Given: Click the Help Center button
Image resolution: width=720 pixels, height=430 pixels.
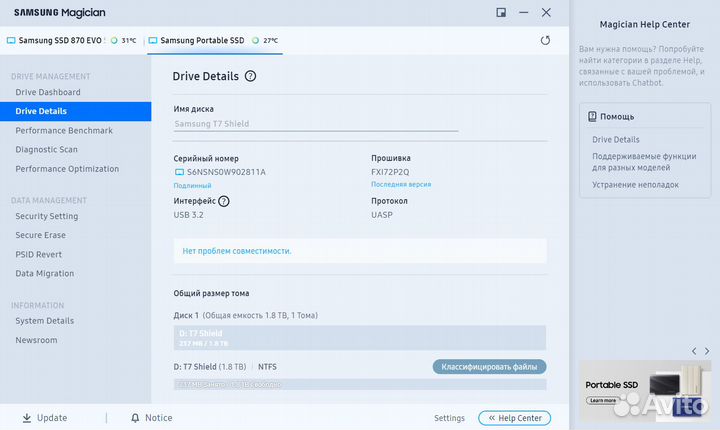Looking at the screenshot, I should click(x=514, y=418).
